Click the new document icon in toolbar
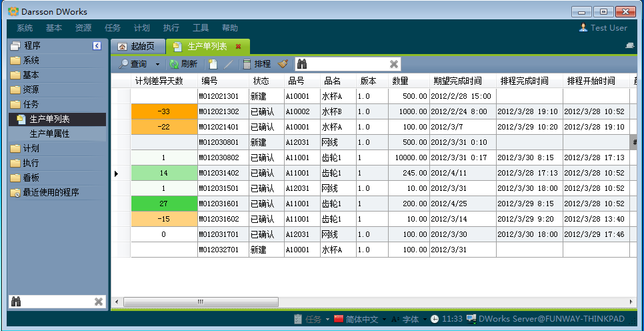The image size is (644, 331). click(x=213, y=64)
